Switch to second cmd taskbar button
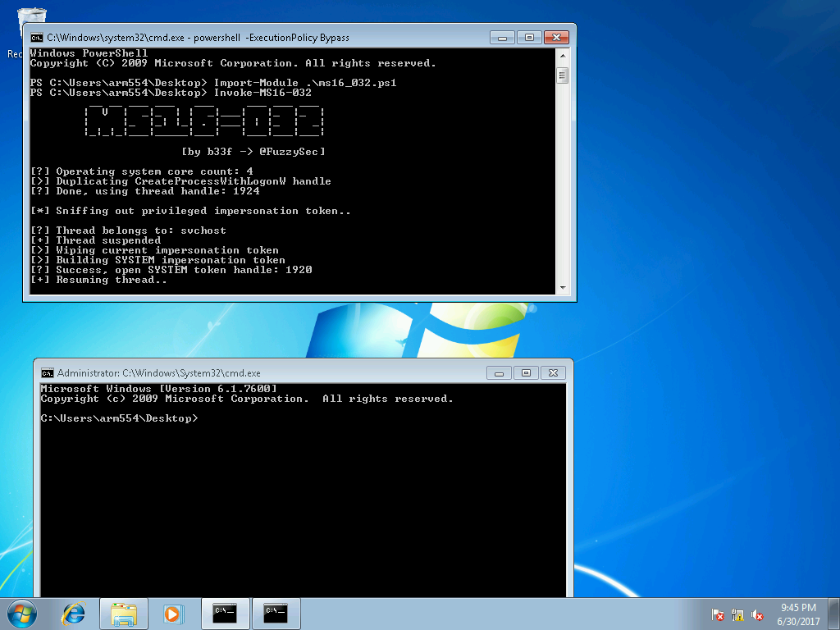The image size is (840, 630). coord(276,614)
